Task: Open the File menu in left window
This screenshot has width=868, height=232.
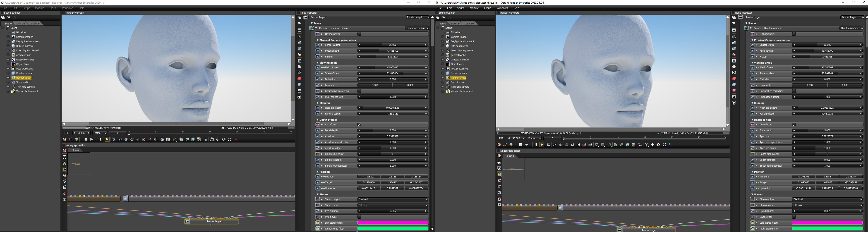Action: 5,8
